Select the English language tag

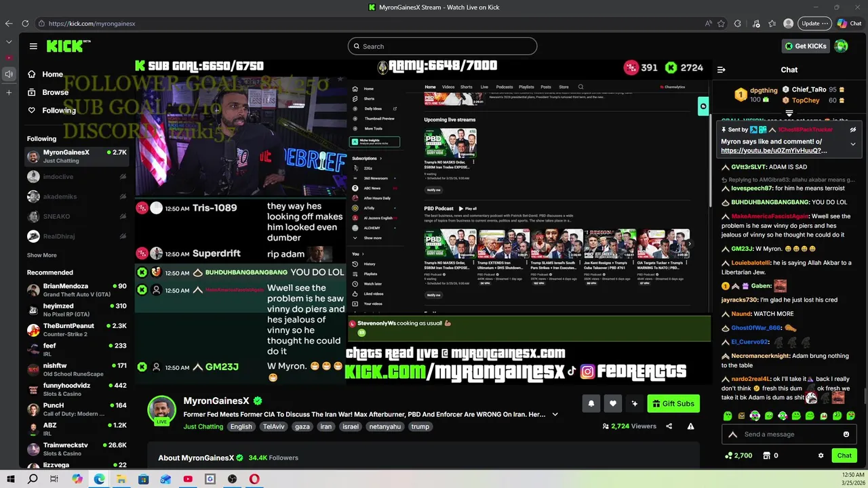tap(241, 426)
